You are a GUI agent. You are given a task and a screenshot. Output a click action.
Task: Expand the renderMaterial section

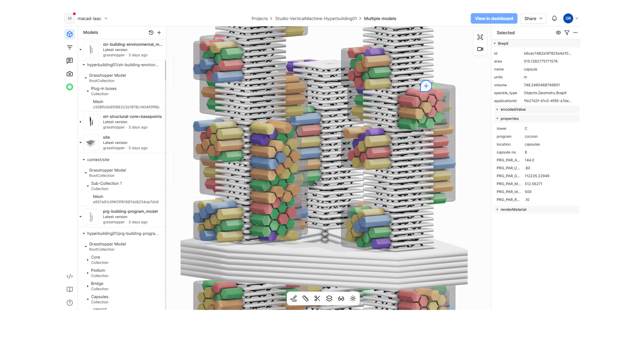[513, 209]
